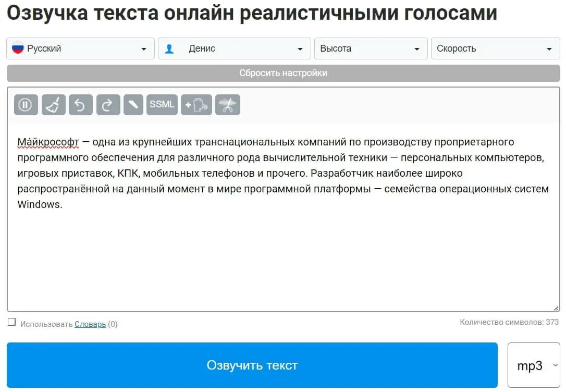
Task: Open the audio cut scissors tool
Action: tap(227, 105)
